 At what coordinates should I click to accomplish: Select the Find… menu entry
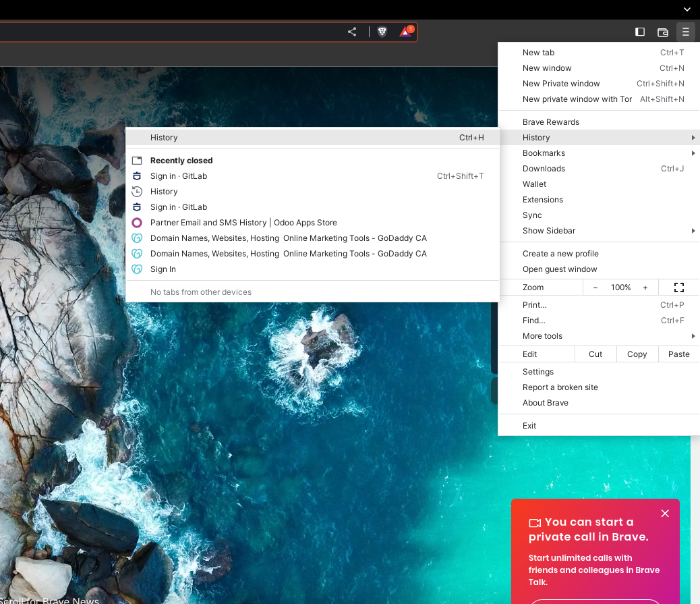click(599, 321)
